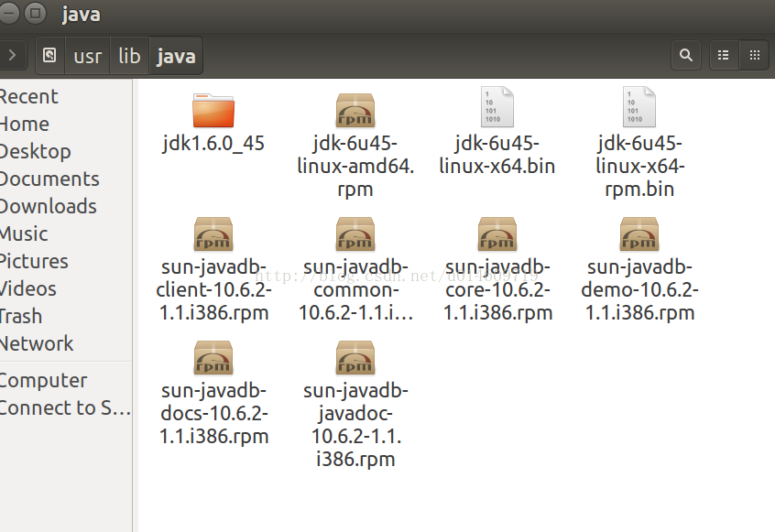Click the label jdk-6u45-linux-x64.bin
The height and width of the screenshot is (532, 775).
[x=497, y=155]
